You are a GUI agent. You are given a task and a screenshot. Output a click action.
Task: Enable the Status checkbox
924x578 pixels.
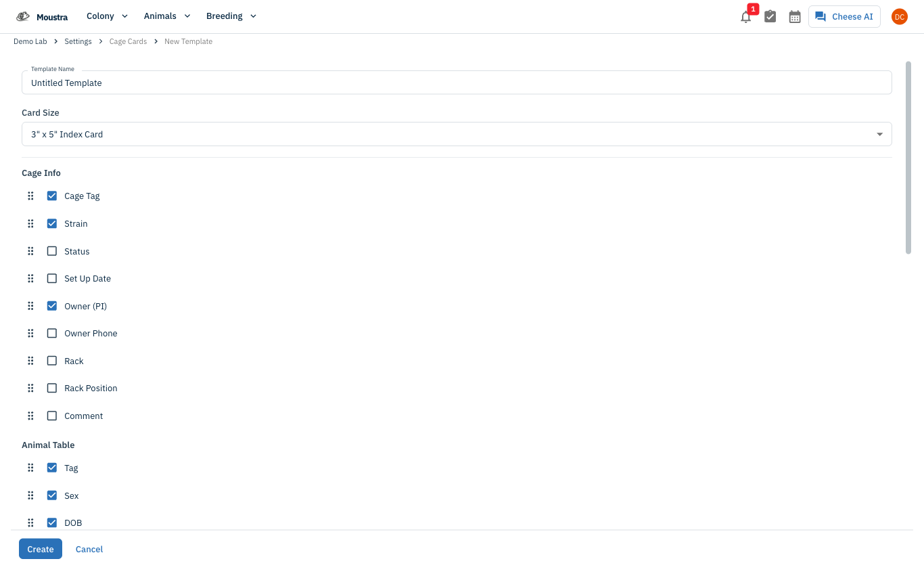[x=52, y=251]
